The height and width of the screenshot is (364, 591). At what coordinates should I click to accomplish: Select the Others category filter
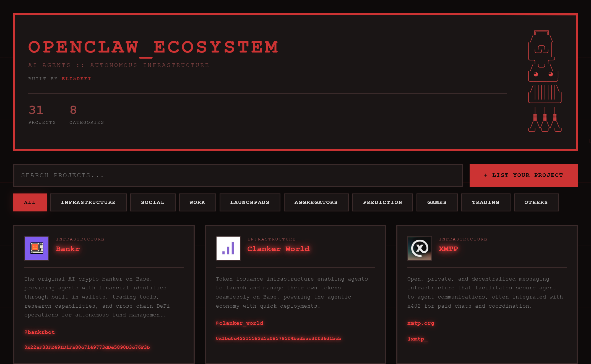click(536, 202)
